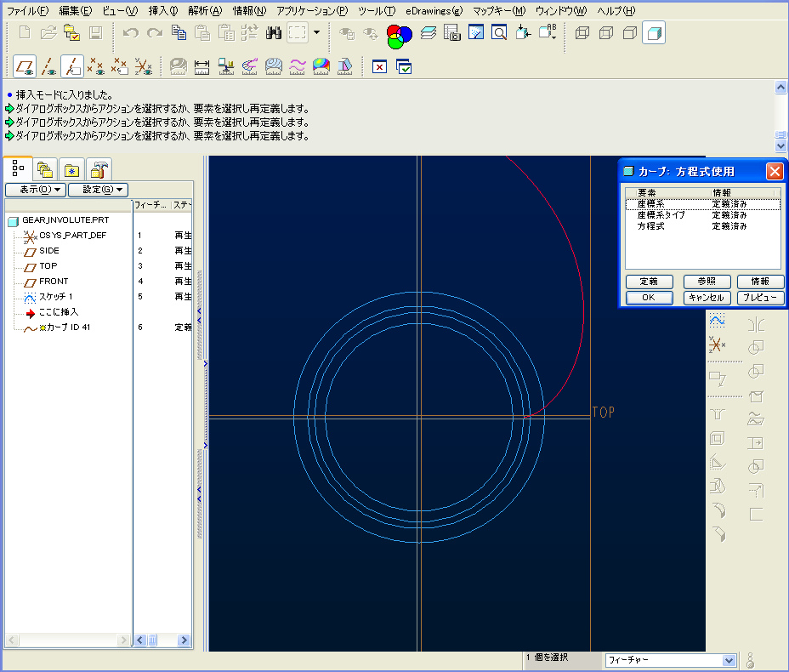The height and width of the screenshot is (672, 789).
Task: Open the layers icon in toolbar
Action: 429,33
